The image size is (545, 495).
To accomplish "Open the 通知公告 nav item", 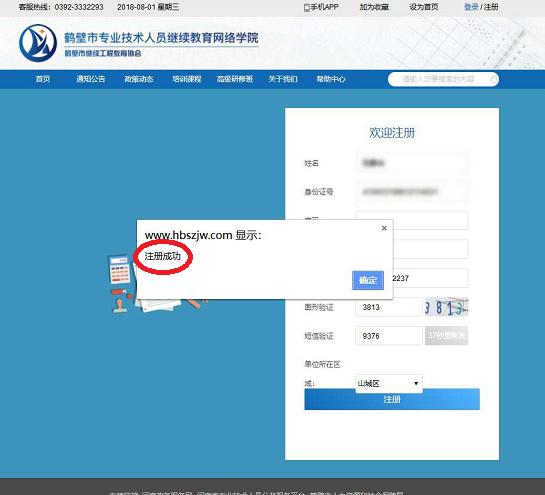I will tap(91, 79).
